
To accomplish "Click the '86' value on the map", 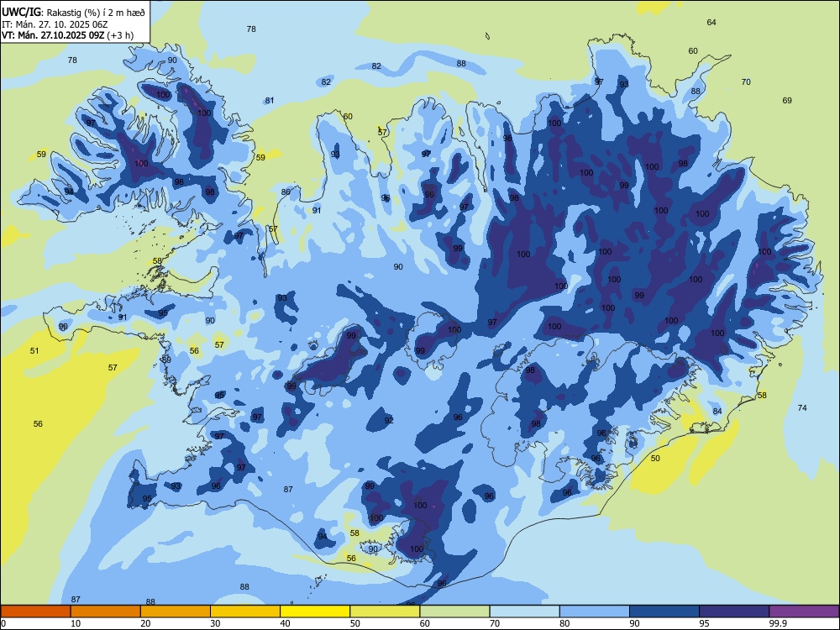I will click(286, 192).
